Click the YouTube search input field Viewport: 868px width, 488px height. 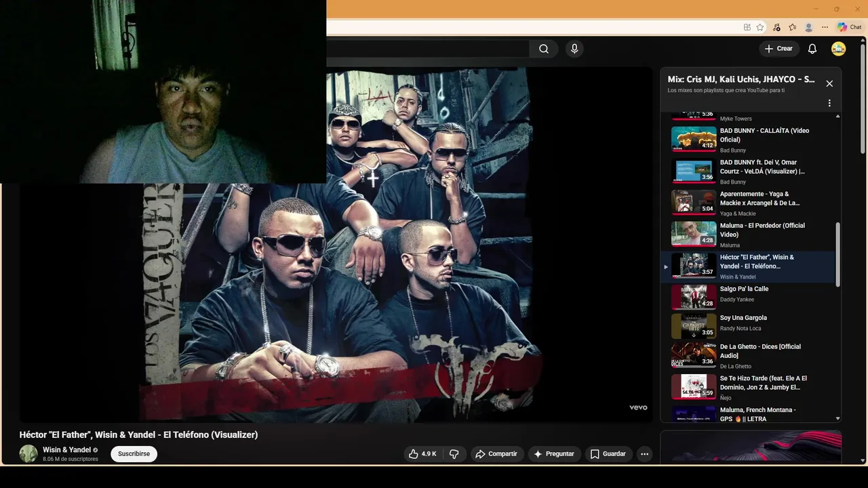click(427, 49)
